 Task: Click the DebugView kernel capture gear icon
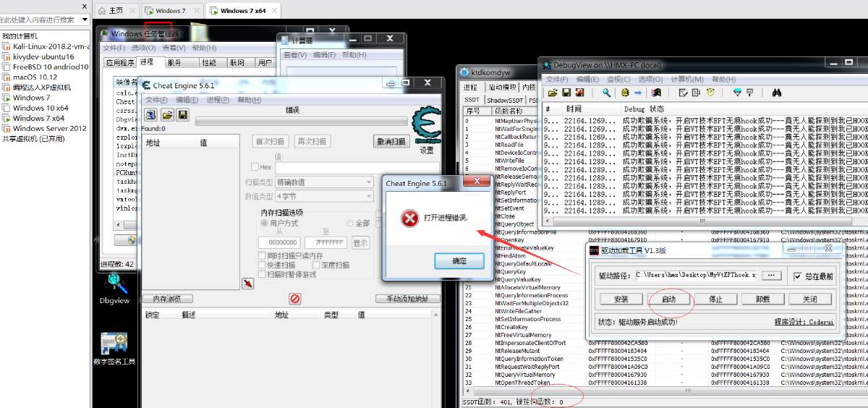(x=625, y=93)
